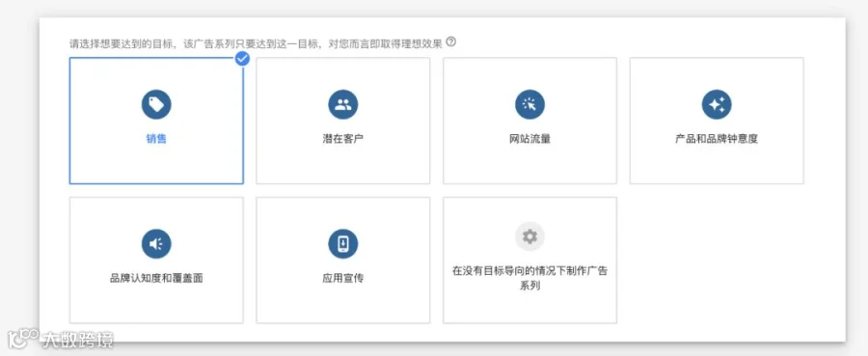The height and width of the screenshot is (356, 868).
Task: Select the 产品和品牌钟意度 label text
Action: pyautogui.click(x=717, y=139)
